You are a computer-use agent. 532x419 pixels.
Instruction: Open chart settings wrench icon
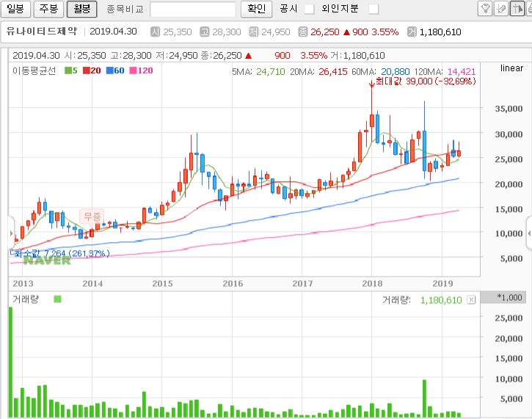pos(485,9)
